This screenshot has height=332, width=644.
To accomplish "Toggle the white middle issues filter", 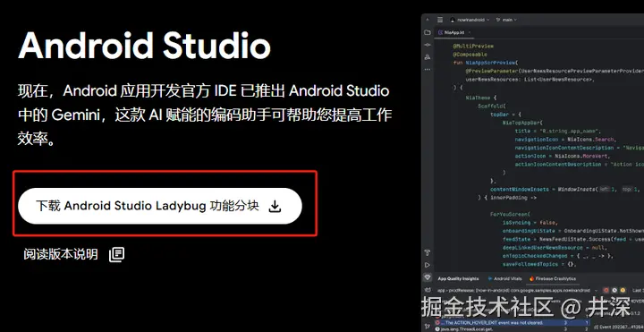I will click(x=614, y=290).
